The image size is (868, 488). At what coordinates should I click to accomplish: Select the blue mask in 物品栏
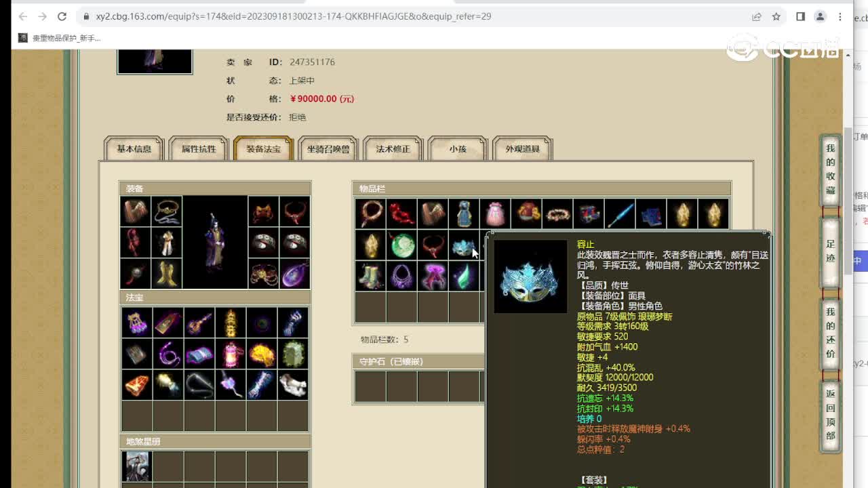point(465,245)
